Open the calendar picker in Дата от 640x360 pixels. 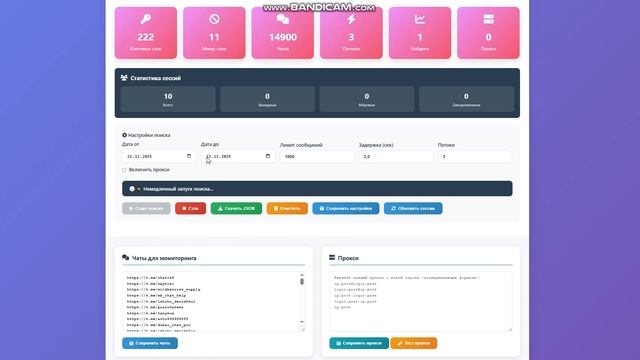click(x=189, y=156)
